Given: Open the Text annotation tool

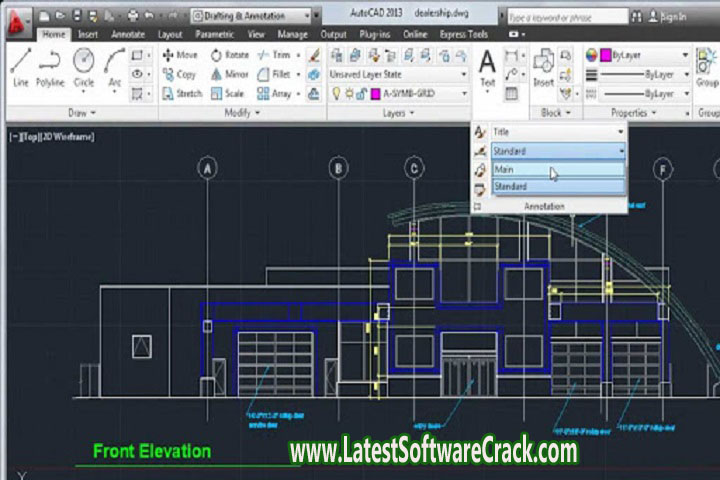Looking at the screenshot, I should 487,68.
